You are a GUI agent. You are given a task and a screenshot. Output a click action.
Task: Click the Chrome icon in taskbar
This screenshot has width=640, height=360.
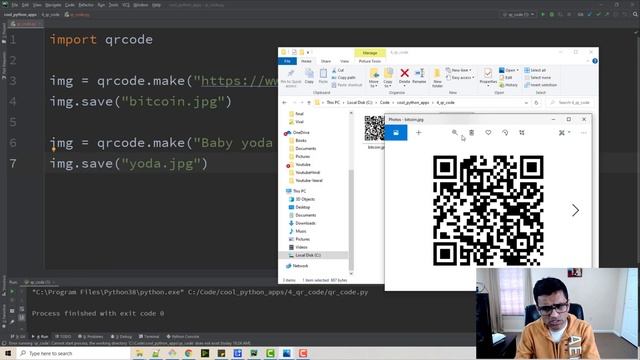click(x=188, y=353)
